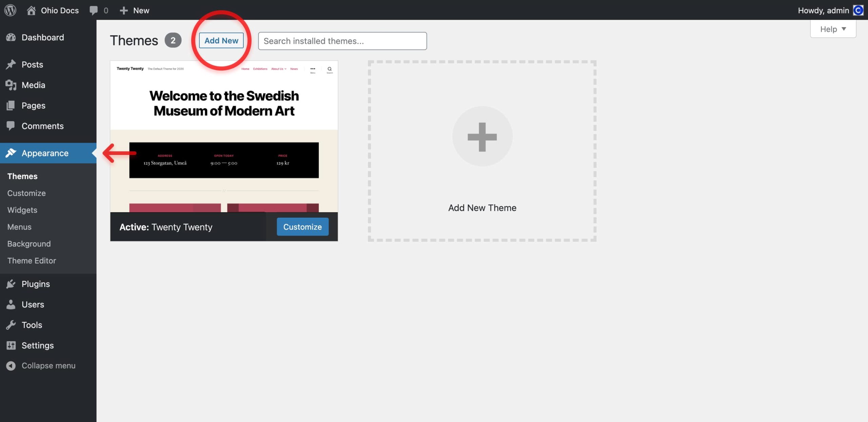Go to Widgets submenu

click(22, 210)
